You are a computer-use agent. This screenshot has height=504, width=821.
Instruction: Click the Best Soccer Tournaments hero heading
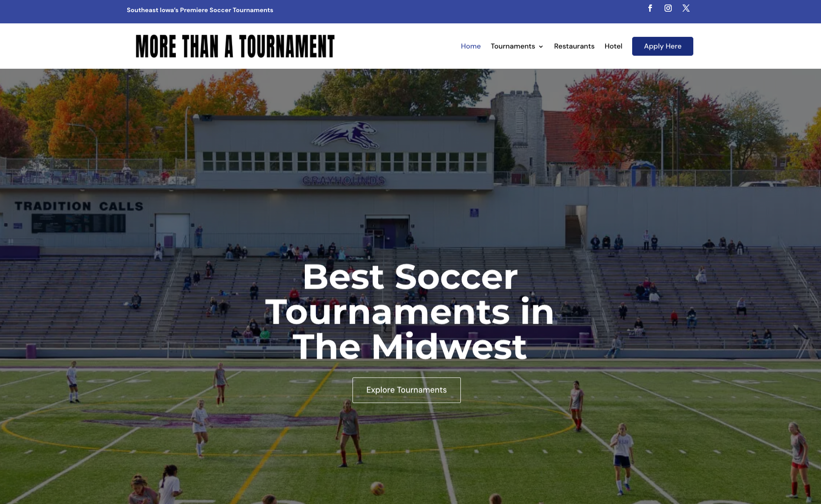point(410,312)
